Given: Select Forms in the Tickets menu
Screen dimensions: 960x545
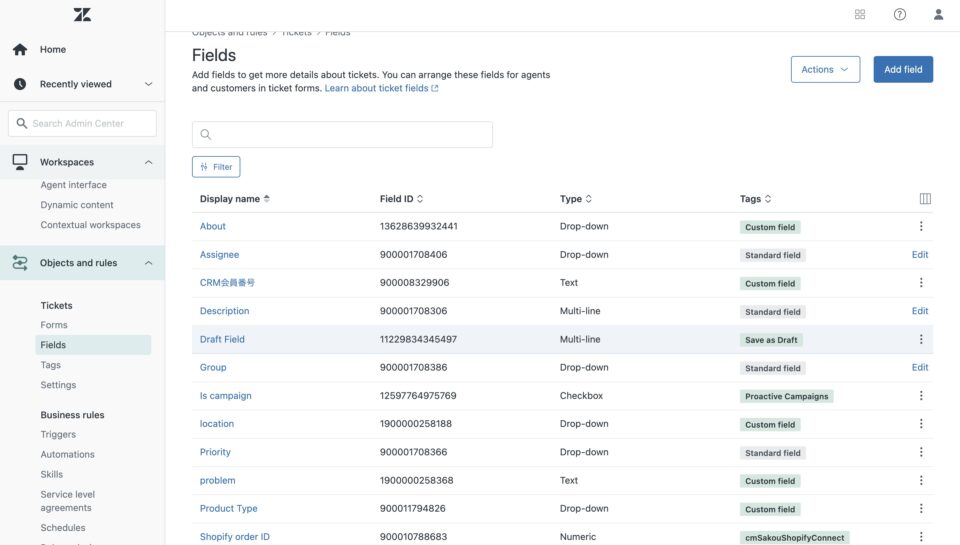Looking at the screenshot, I should tap(54, 325).
